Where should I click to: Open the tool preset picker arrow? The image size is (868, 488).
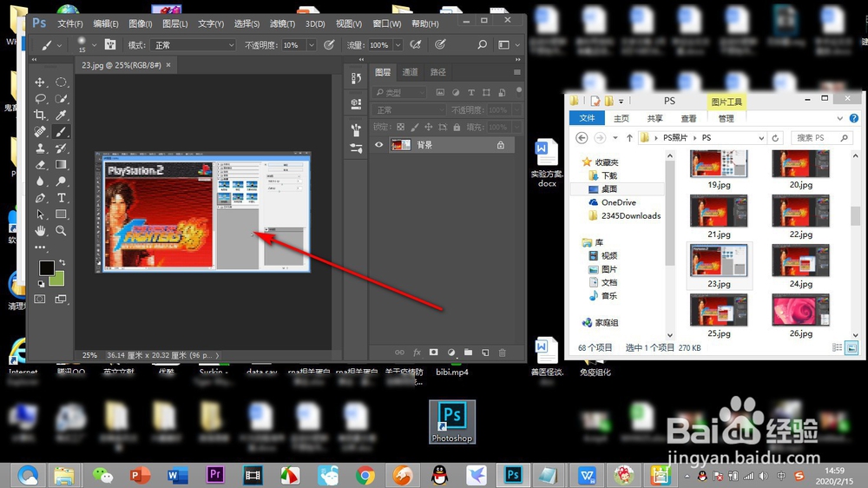[59, 45]
